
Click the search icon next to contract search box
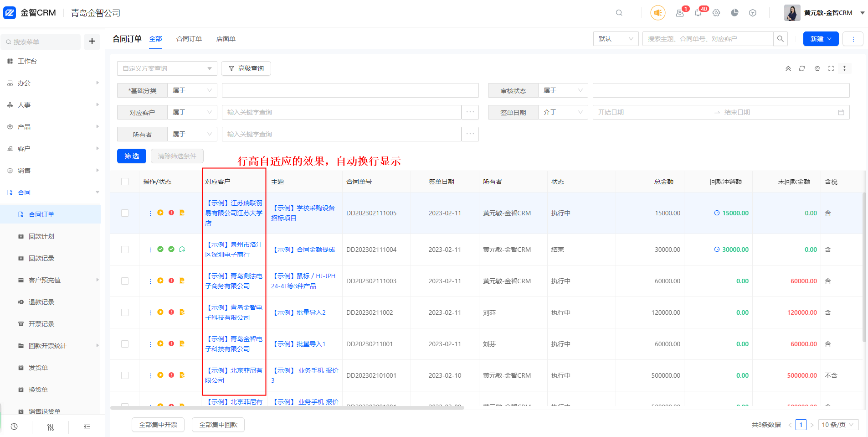tap(781, 39)
